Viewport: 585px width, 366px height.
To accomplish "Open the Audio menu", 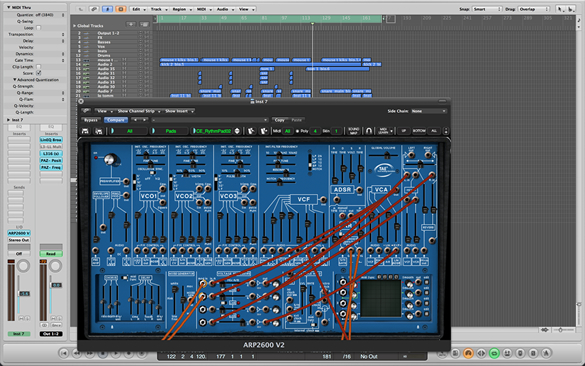I will 225,9.
